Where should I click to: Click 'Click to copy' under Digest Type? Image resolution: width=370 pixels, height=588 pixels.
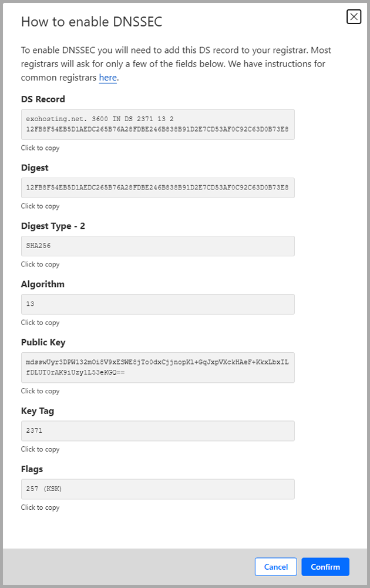40,264
